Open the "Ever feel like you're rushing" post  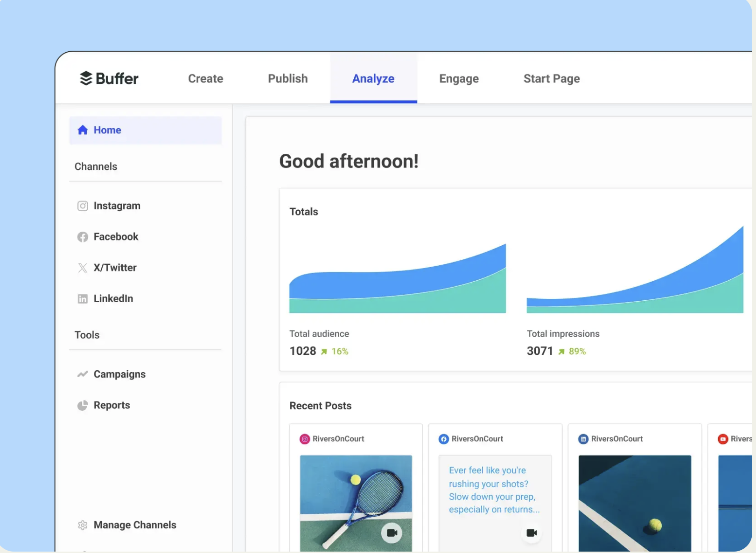(495, 503)
